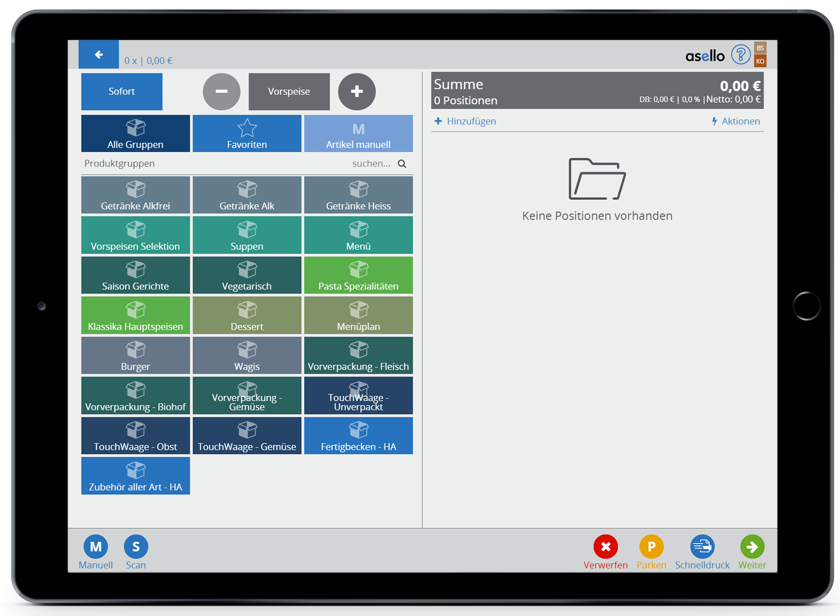
Task: Expand the Aktionen menu
Action: tap(736, 121)
